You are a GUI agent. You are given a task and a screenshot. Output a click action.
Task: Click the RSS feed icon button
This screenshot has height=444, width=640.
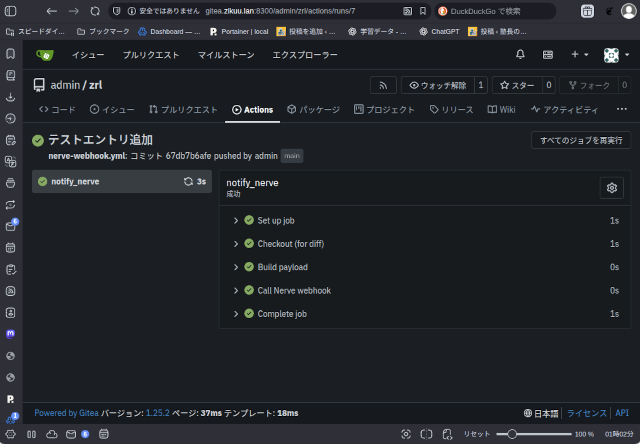[x=383, y=86]
